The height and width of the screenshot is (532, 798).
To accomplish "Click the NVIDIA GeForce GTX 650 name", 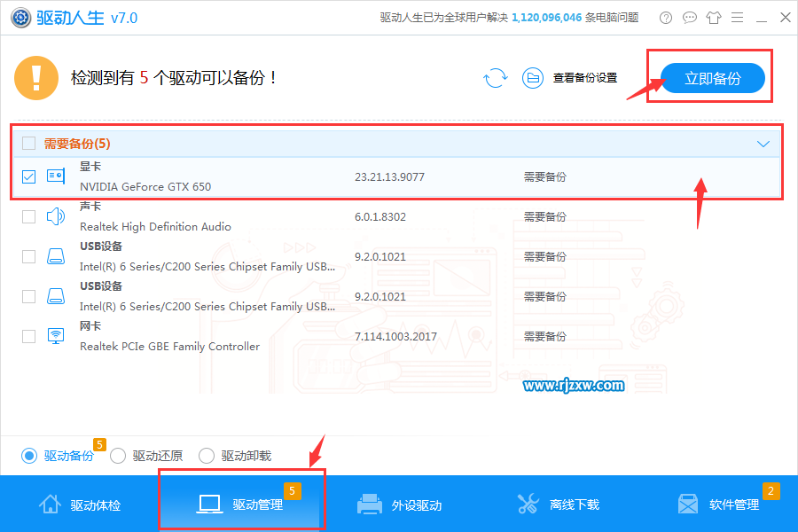I will 145,186.
